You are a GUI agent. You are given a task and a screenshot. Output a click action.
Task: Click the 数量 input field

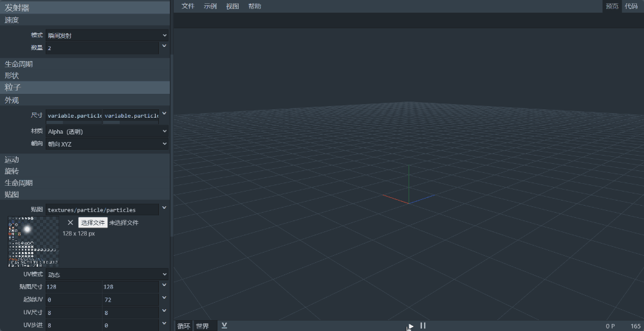coord(102,48)
